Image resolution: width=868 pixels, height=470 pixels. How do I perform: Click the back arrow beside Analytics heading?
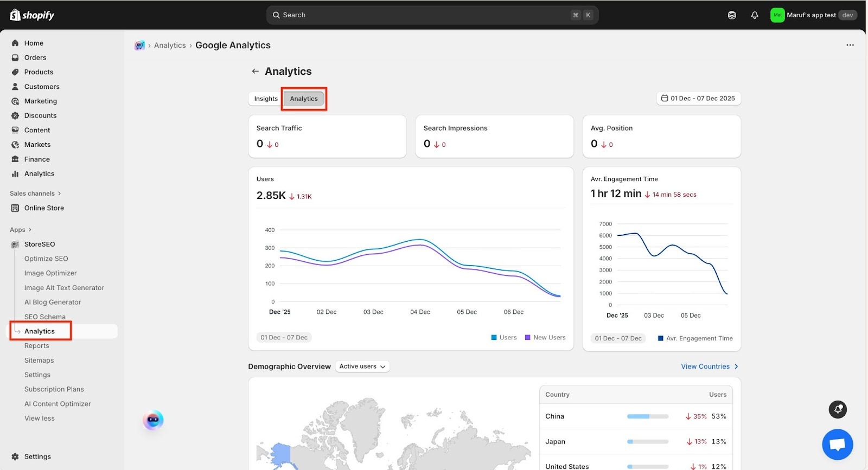pyautogui.click(x=255, y=71)
